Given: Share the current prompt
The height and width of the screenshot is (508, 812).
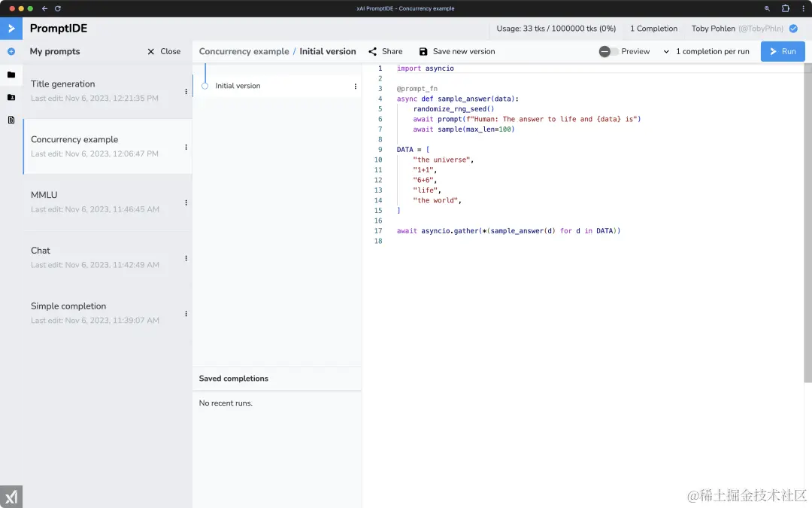Looking at the screenshot, I should click(385, 51).
